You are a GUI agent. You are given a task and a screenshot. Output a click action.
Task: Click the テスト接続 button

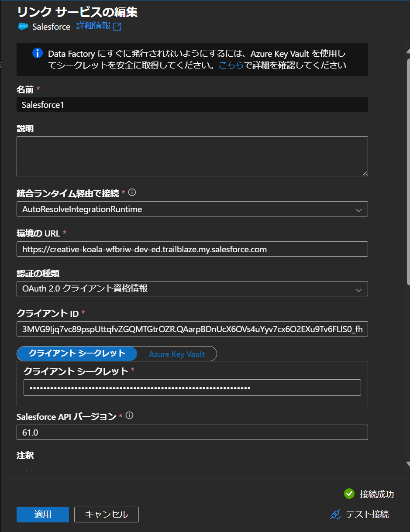click(x=360, y=515)
